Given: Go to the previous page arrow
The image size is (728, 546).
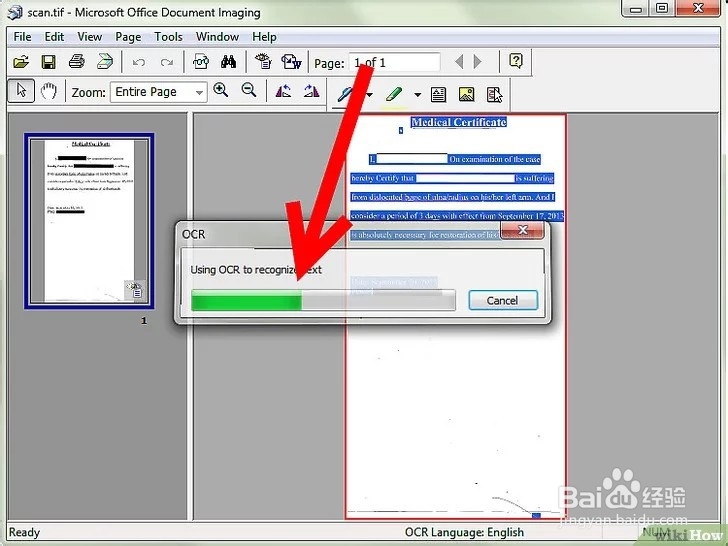Looking at the screenshot, I should (x=459, y=61).
